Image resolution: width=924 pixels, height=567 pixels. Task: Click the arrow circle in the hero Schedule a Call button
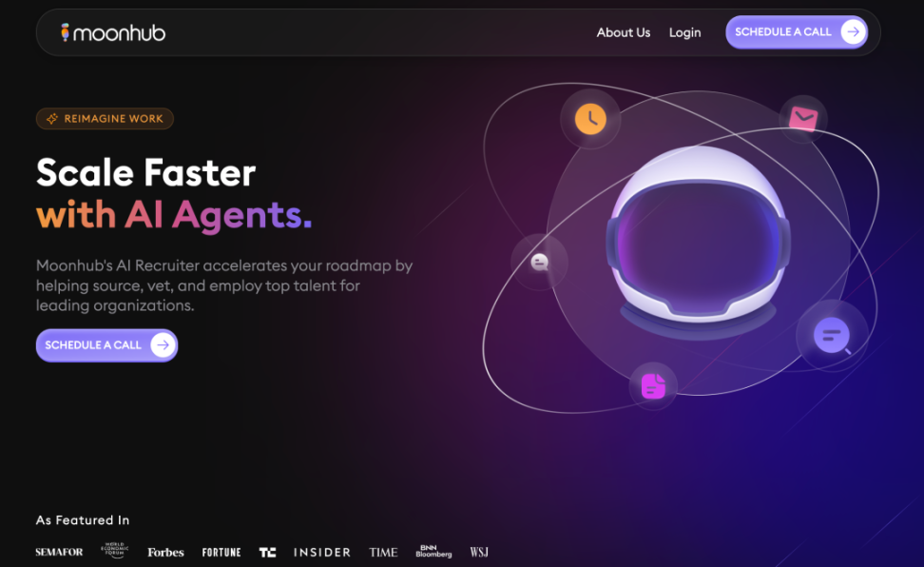[163, 345]
